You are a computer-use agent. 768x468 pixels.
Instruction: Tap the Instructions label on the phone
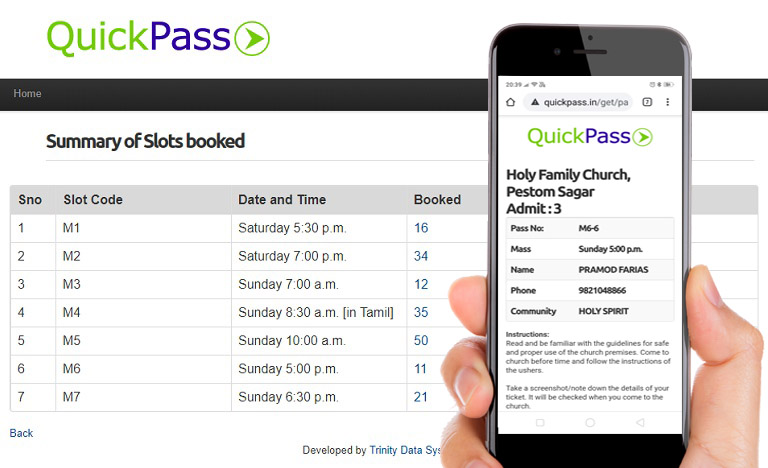pyautogui.click(x=528, y=334)
